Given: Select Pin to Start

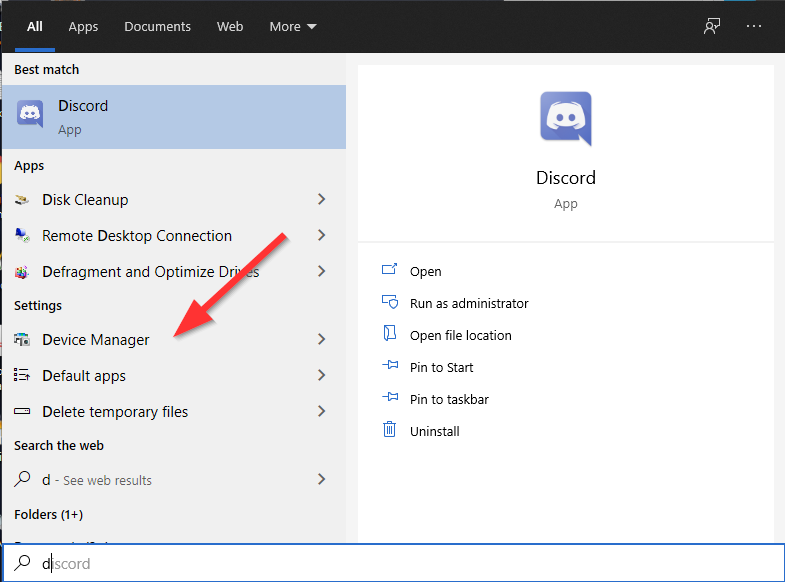Looking at the screenshot, I should tap(441, 367).
